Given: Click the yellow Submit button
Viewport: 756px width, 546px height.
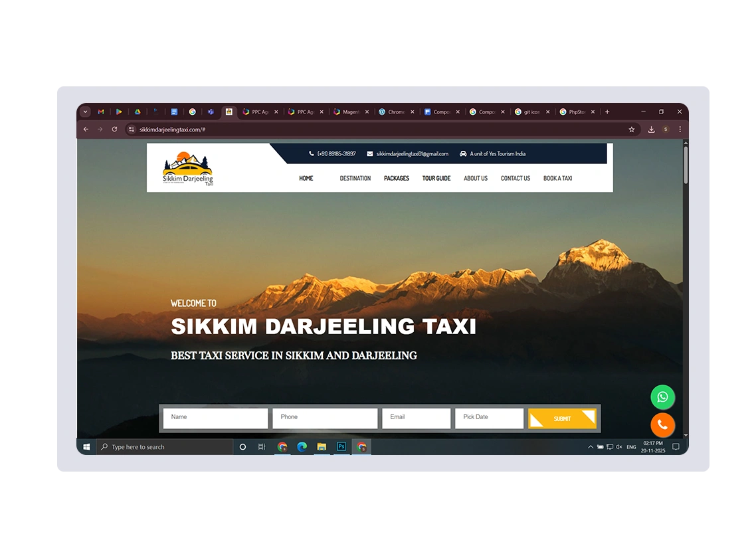Looking at the screenshot, I should pos(562,418).
